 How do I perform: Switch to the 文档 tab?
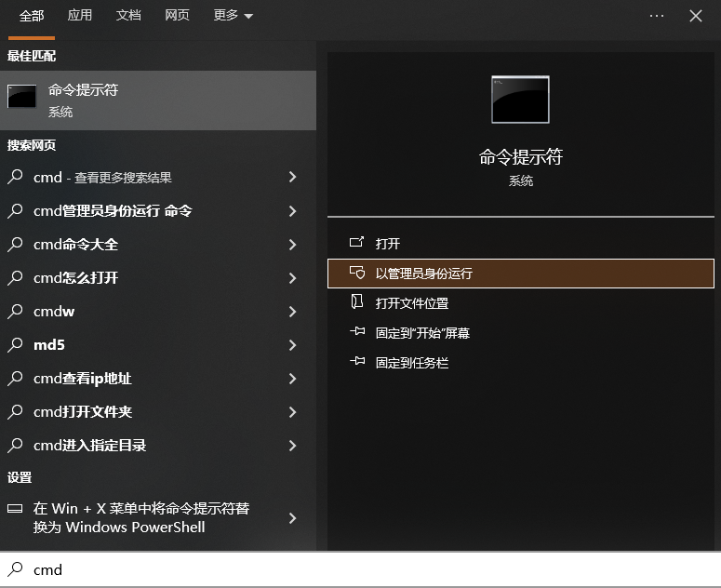tap(128, 16)
